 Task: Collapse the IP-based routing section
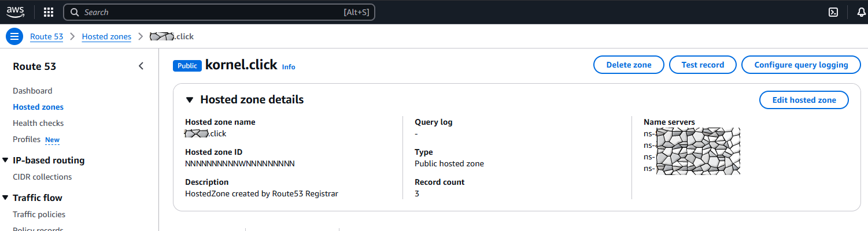(x=5, y=161)
